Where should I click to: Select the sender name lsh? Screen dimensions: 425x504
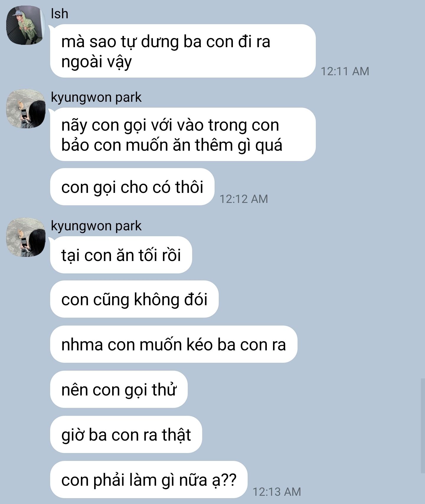[59, 14]
